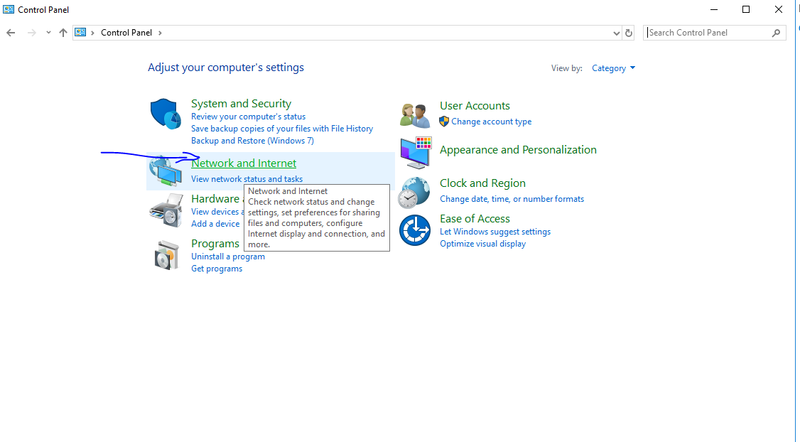Click Uninstall a program
Image resolution: width=800 pixels, height=442 pixels.
(228, 257)
